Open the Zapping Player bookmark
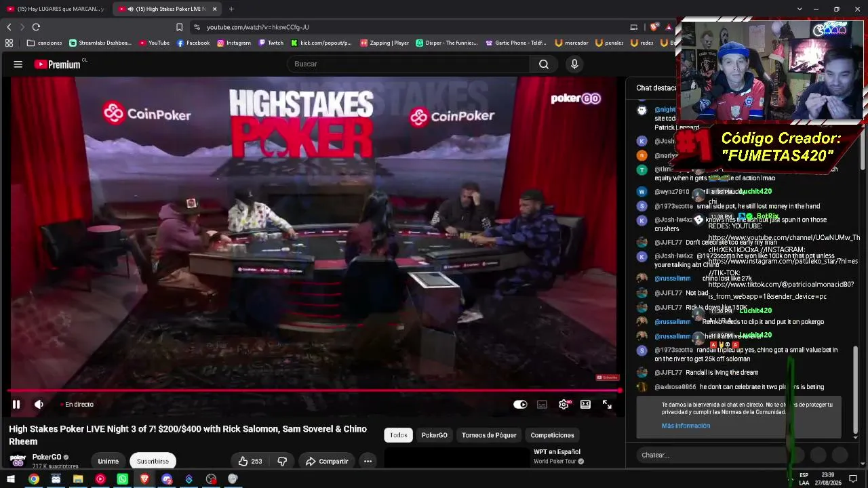Image resolution: width=868 pixels, height=488 pixels. coord(384,43)
